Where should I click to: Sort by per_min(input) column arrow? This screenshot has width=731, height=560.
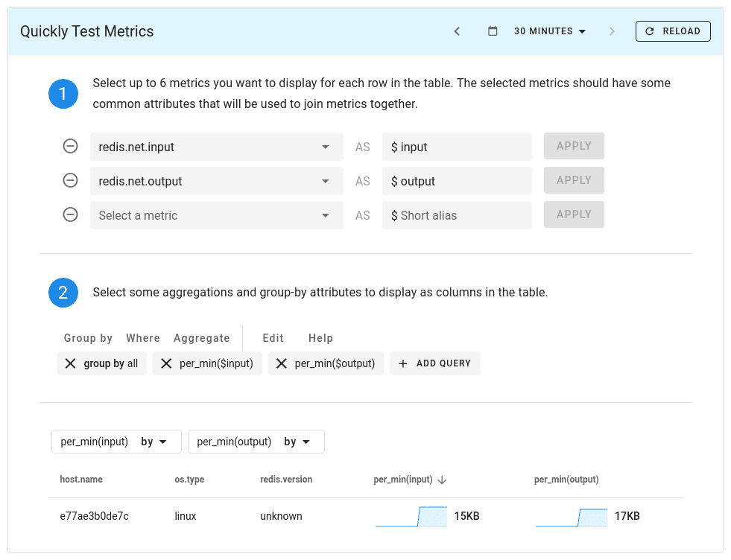click(x=442, y=480)
